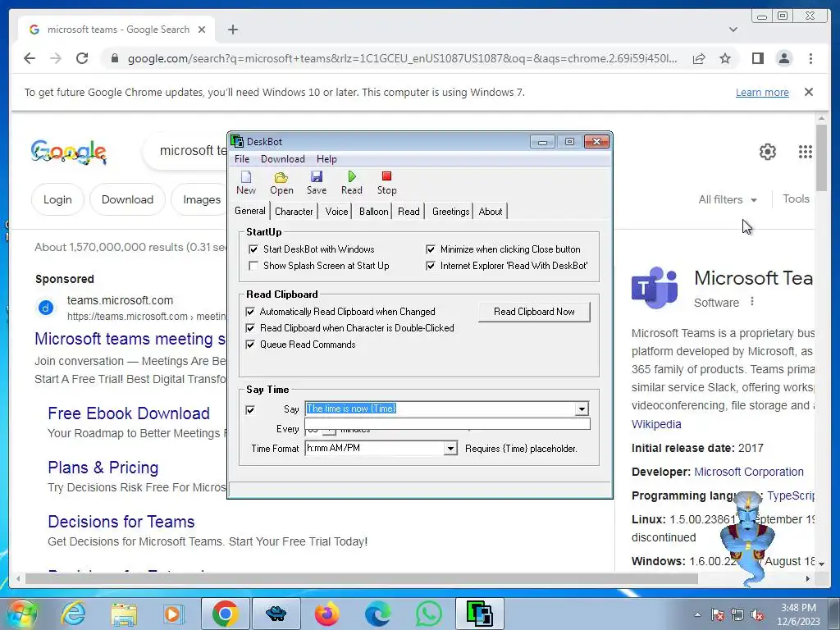
Task: Click the browser horizontal scrollbar
Action: [x=362, y=578]
